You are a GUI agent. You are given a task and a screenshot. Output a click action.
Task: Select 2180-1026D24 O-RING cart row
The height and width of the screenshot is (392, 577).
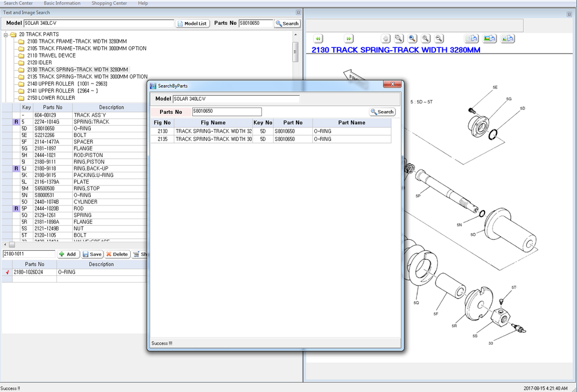tap(74, 272)
